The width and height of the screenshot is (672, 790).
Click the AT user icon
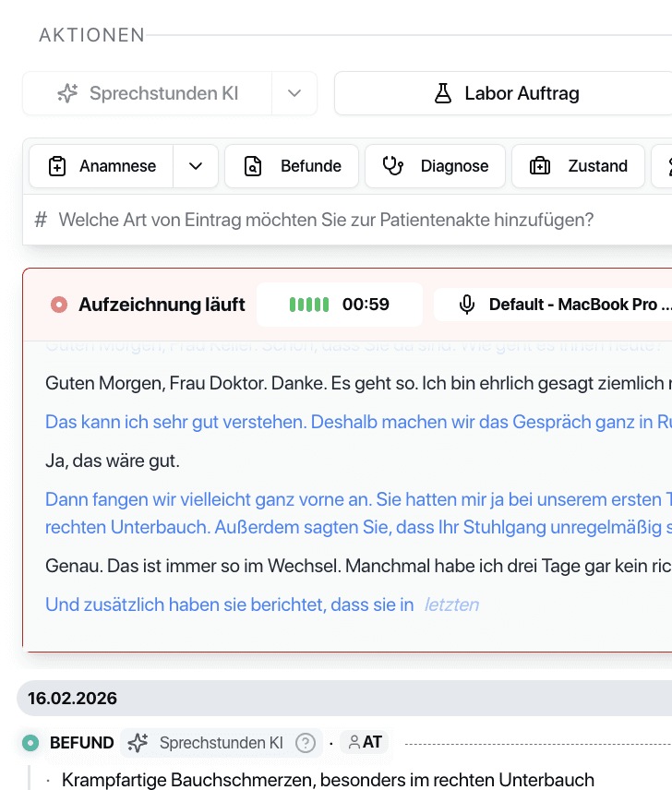tap(354, 742)
